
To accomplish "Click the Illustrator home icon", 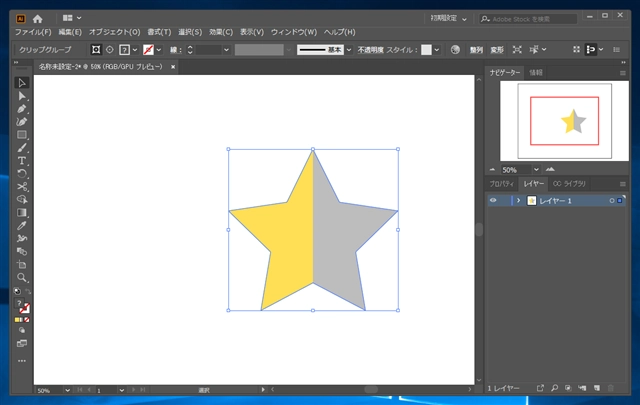I will [38, 19].
